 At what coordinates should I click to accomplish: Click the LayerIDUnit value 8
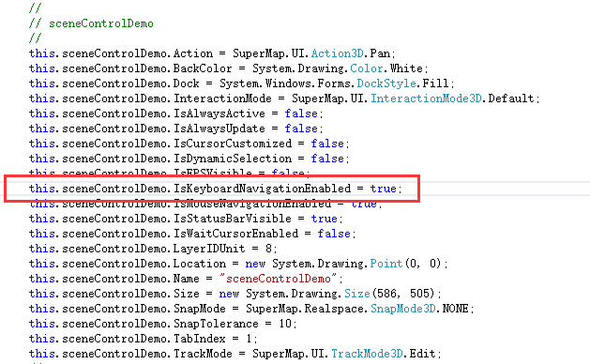pyautogui.click(x=268, y=249)
